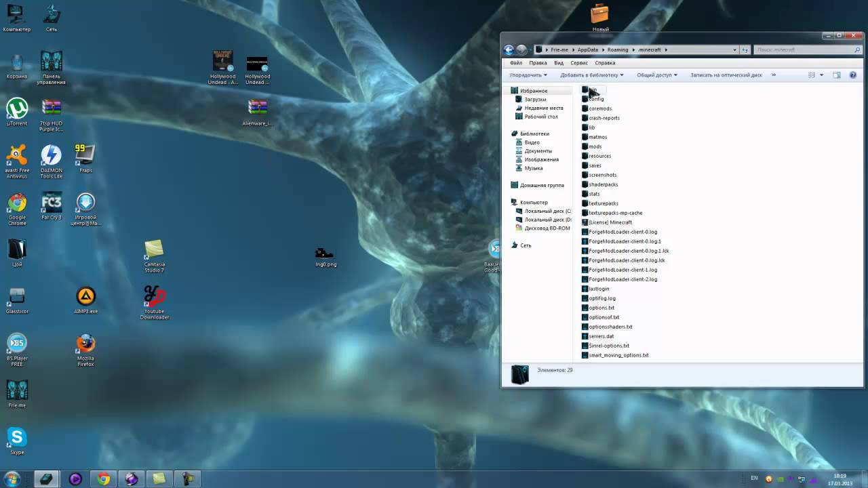Select Дисковод BD-ROM in sidebar

547,228
